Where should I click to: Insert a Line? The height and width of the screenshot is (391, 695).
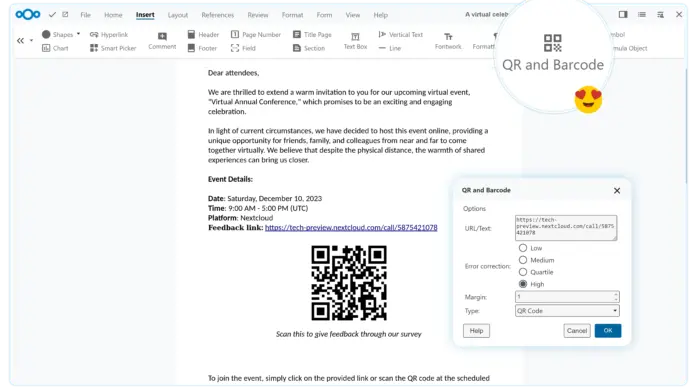(x=390, y=48)
